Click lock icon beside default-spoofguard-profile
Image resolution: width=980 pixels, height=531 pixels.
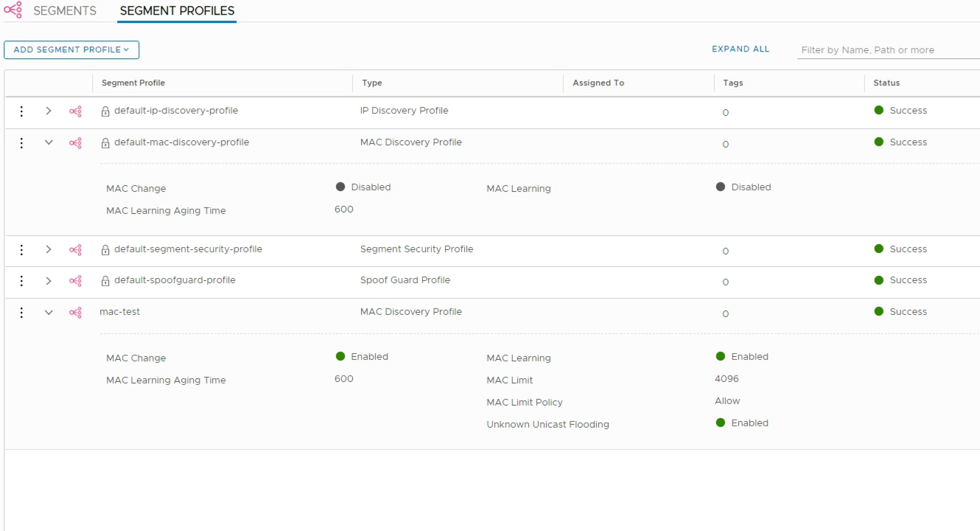pos(105,281)
